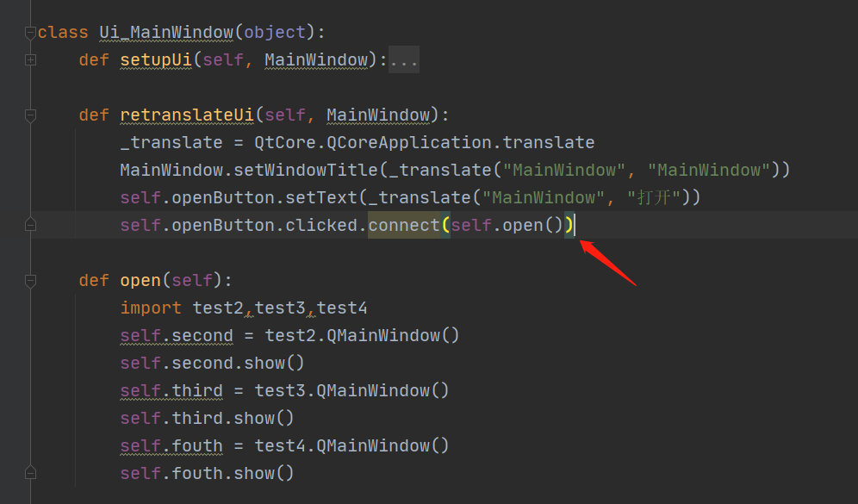This screenshot has width=858, height=504.
Task: Click fold end marker on connect line
Action: [31, 226]
